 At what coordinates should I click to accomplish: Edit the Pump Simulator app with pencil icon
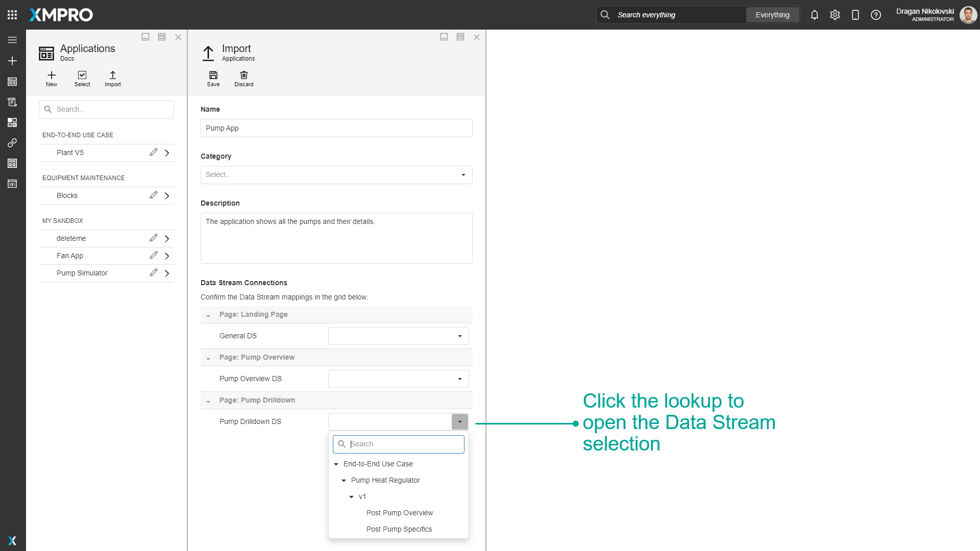coord(154,272)
